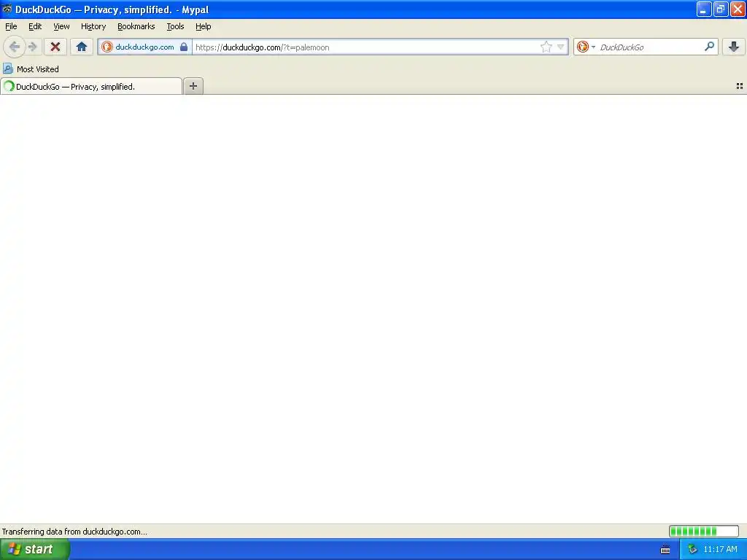Click the Safely Remove Hardware tray icon
This screenshot has height=560, width=747.
(x=692, y=550)
